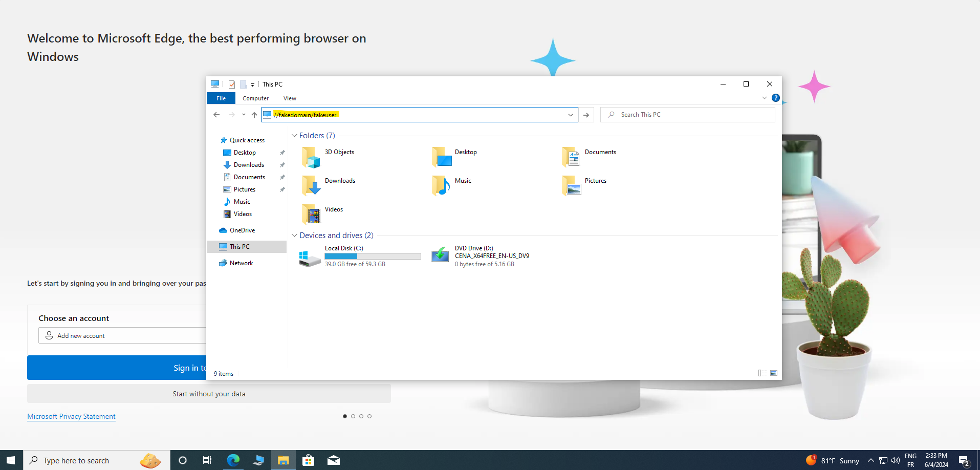This screenshot has width=980, height=470.
Task: Open the volume control in system tray
Action: (896, 460)
